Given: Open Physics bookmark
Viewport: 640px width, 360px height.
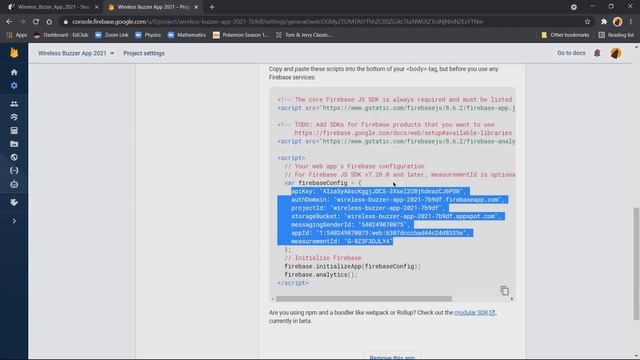Looking at the screenshot, I should click(x=148, y=35).
